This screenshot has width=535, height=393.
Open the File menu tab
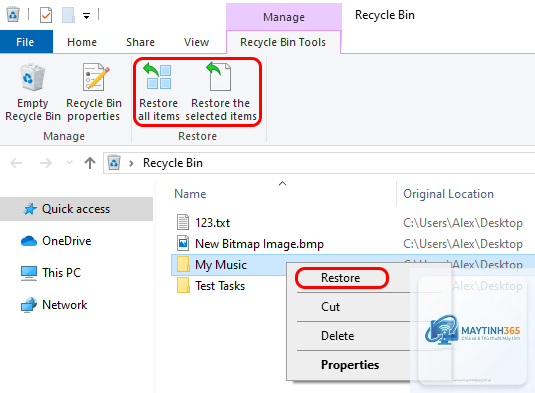[26, 42]
